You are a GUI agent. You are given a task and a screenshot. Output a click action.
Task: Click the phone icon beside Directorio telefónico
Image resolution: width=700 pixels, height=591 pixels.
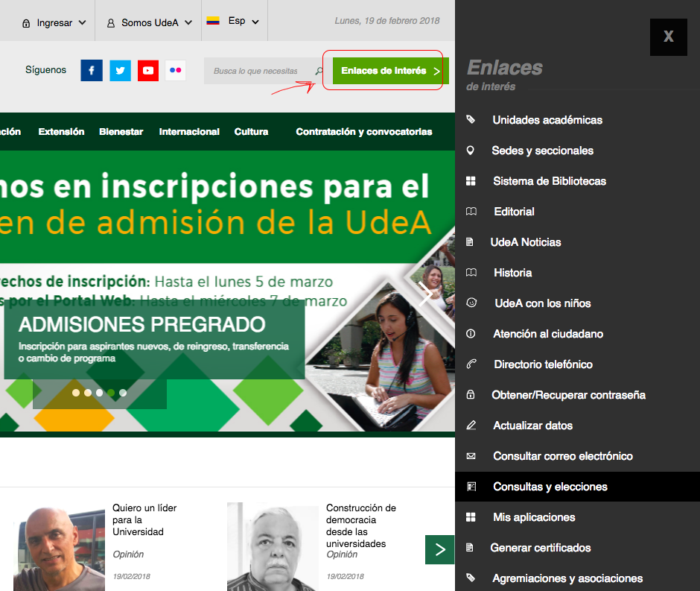pyautogui.click(x=471, y=364)
